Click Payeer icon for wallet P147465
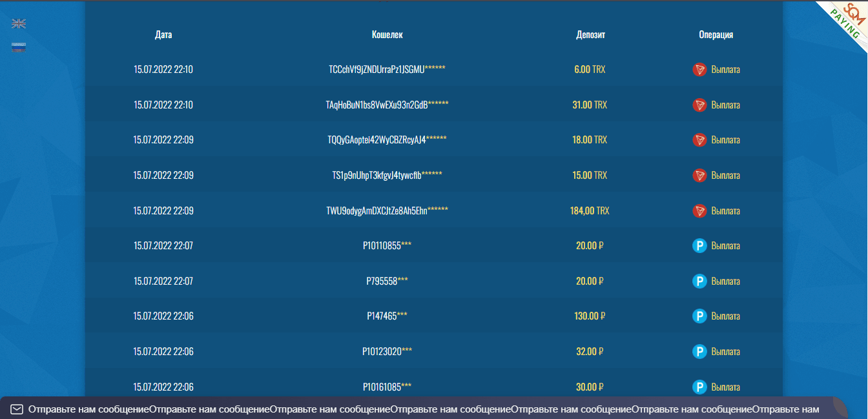868x419 pixels. coord(699,316)
